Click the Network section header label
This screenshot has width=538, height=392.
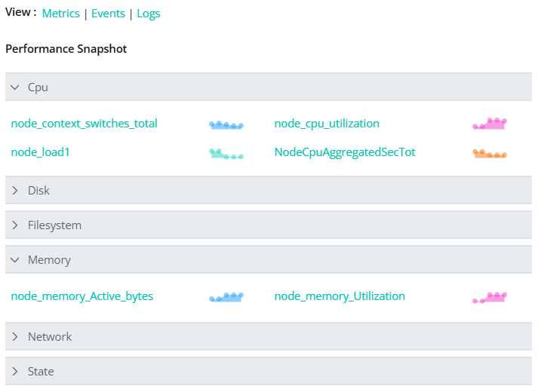[50, 337]
